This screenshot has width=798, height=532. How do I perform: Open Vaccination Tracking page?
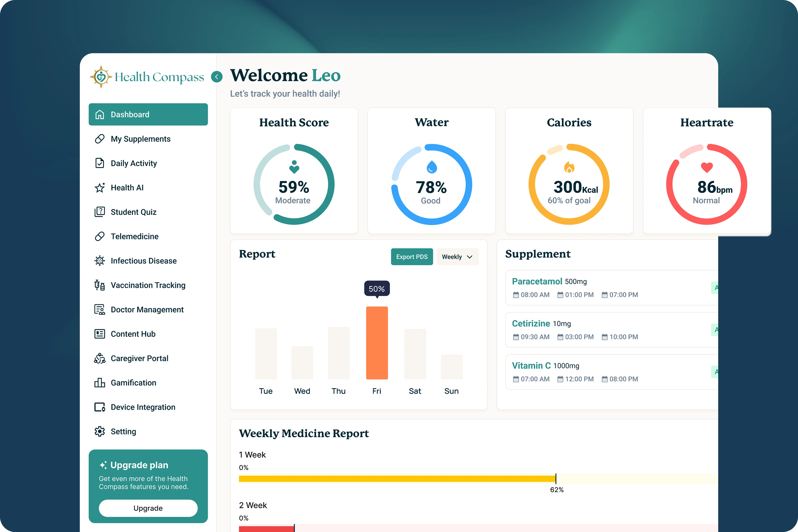point(148,285)
